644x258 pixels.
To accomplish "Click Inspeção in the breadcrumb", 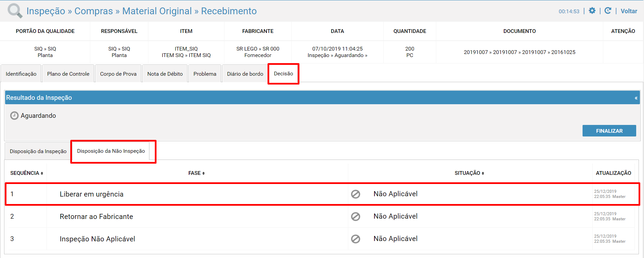I will [46, 11].
